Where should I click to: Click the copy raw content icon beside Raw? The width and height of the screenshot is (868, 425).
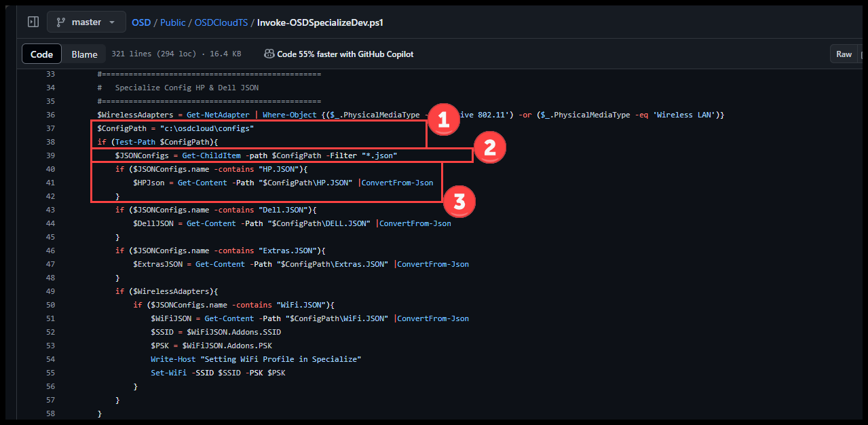[x=862, y=54]
